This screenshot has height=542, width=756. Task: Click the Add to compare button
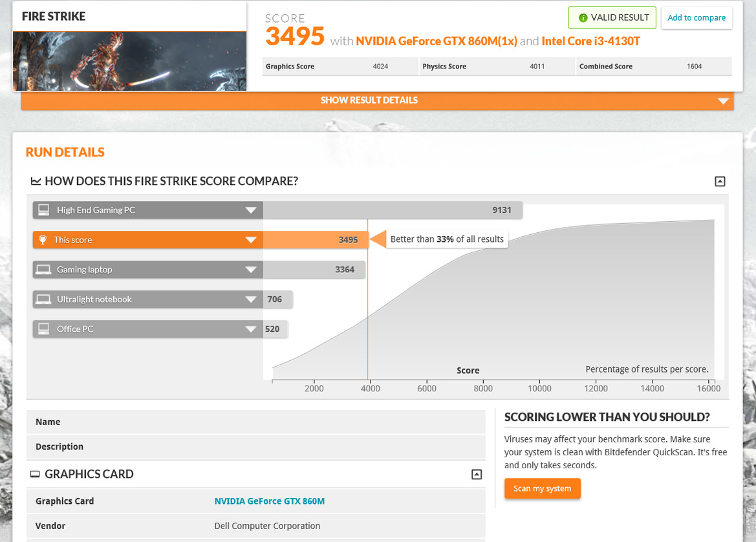point(697,18)
